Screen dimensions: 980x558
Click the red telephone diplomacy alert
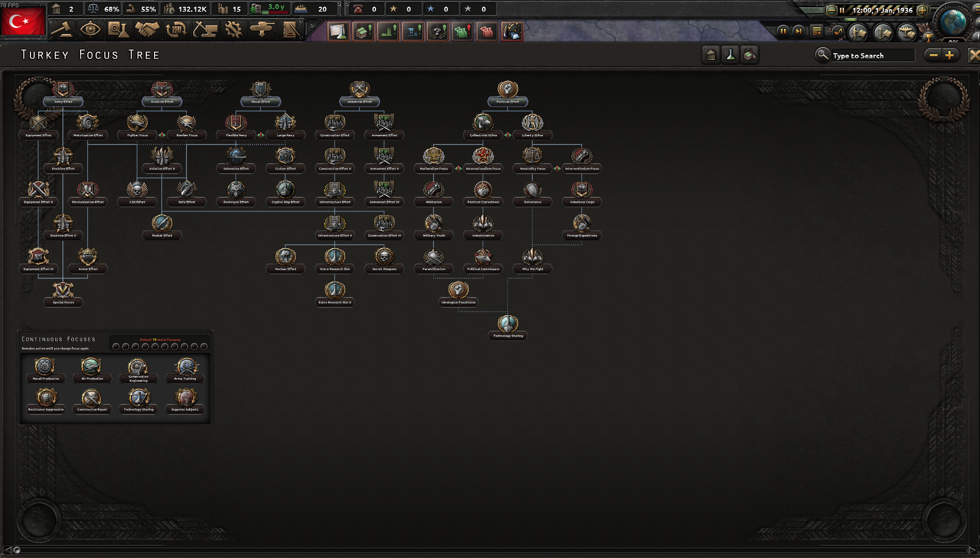(358, 9)
